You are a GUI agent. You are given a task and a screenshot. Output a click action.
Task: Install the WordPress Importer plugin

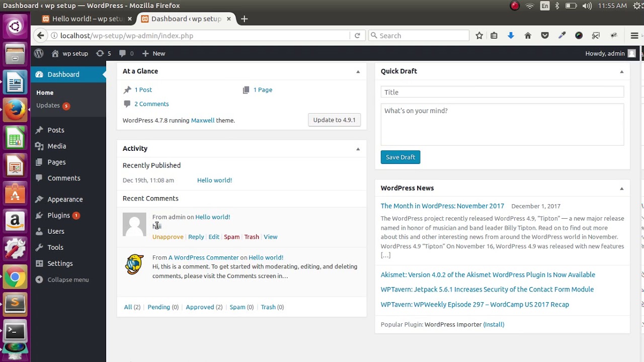(x=494, y=325)
